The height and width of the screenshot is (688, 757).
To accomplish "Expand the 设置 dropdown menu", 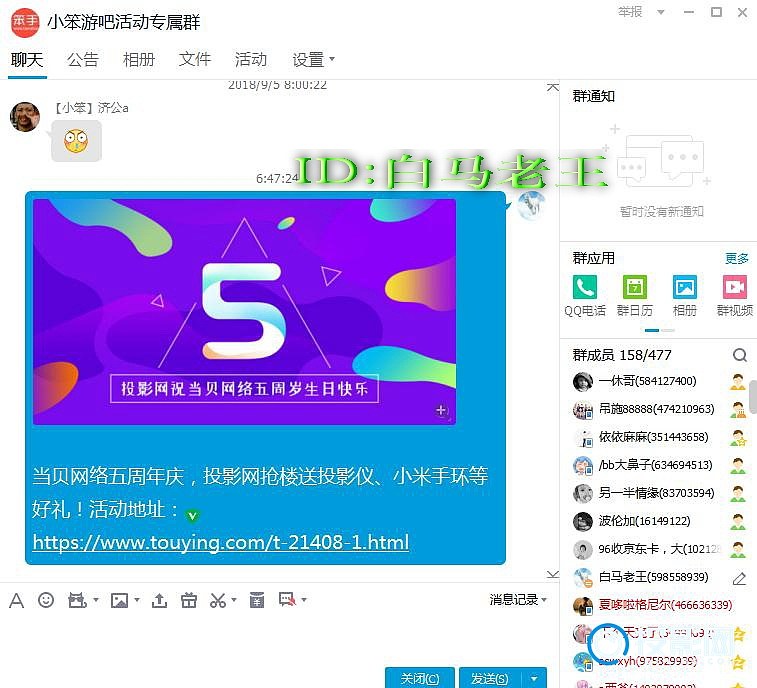I will (313, 60).
